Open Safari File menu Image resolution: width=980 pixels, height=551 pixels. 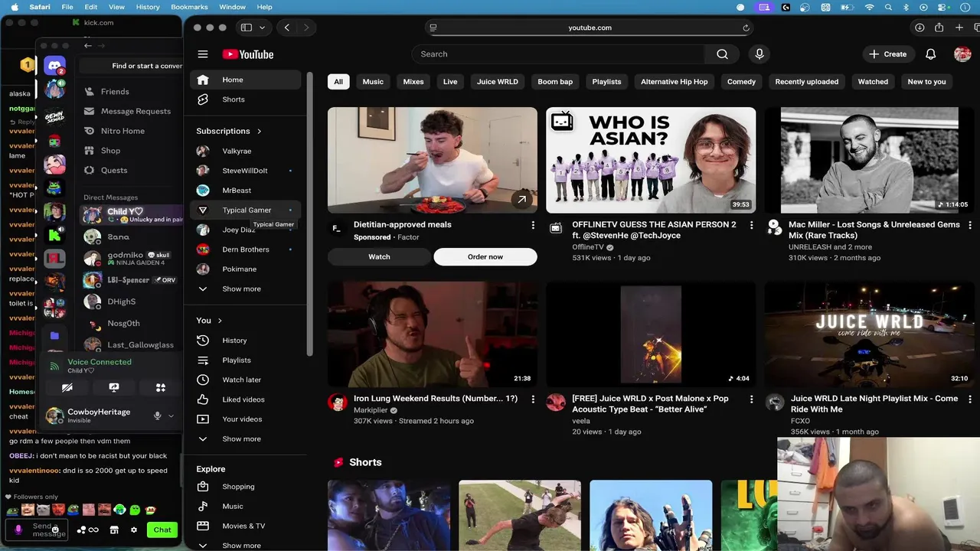67,7
